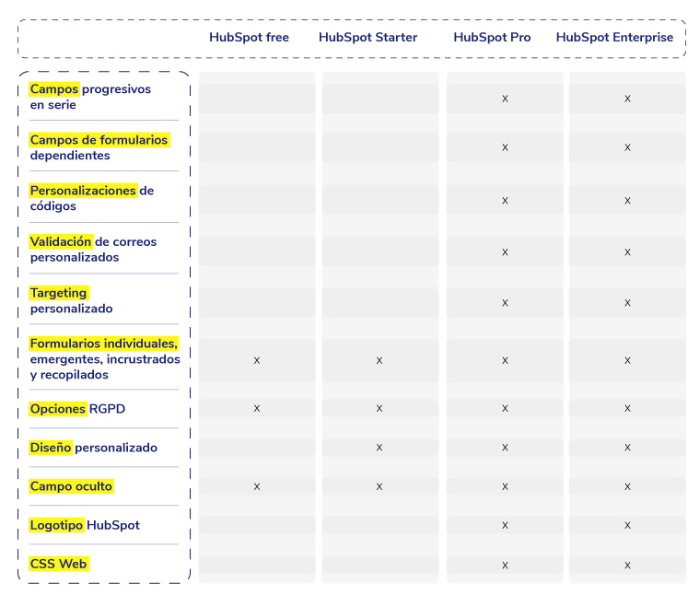
Task: Click the HubSpot free column header
Action: tap(249, 38)
